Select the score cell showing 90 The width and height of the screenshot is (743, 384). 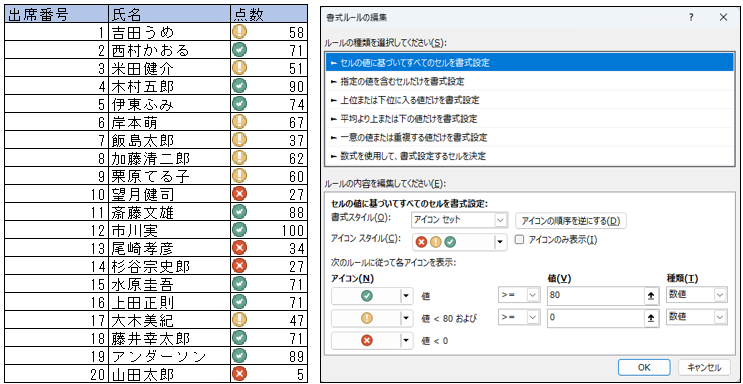coord(269,86)
